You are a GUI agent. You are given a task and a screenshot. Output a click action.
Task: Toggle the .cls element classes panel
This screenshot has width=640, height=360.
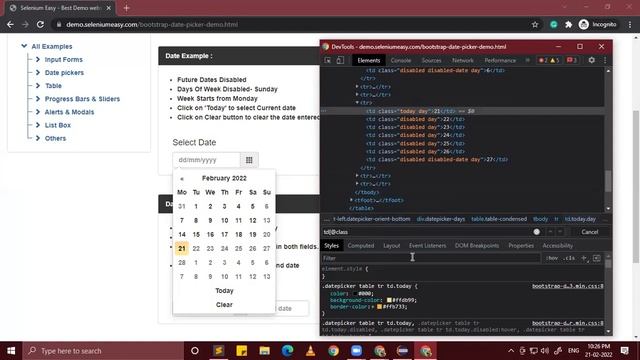[x=569, y=258]
